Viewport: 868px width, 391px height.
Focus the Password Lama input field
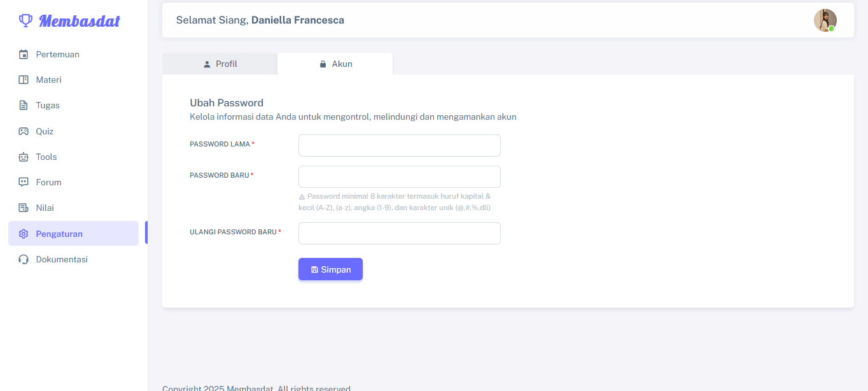[399, 145]
